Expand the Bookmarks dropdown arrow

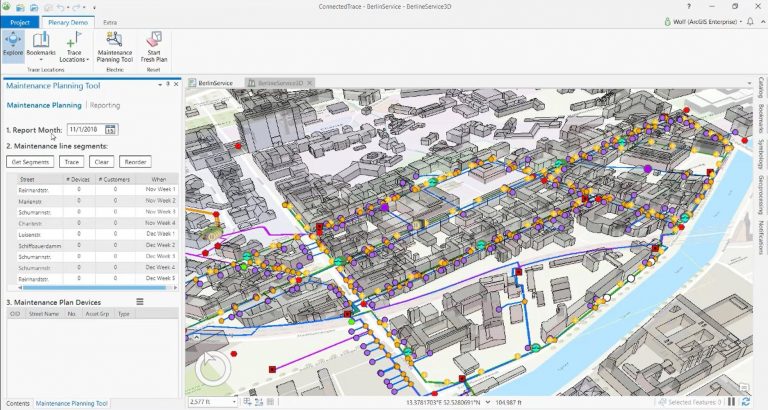(x=41, y=60)
